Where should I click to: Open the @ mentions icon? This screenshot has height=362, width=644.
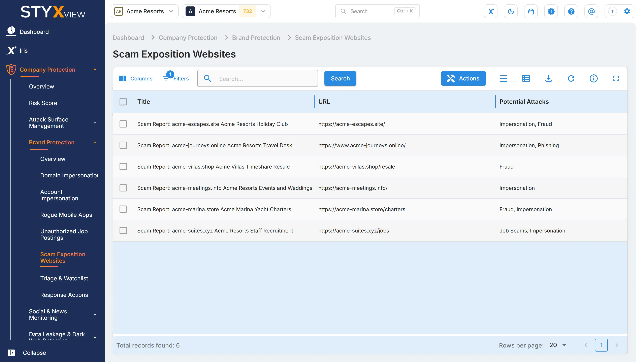pos(591,11)
